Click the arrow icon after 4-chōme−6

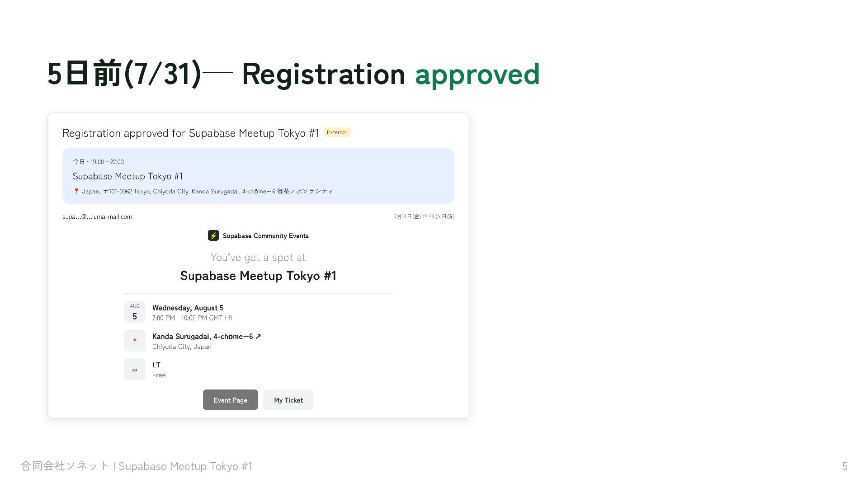pyautogui.click(x=258, y=337)
